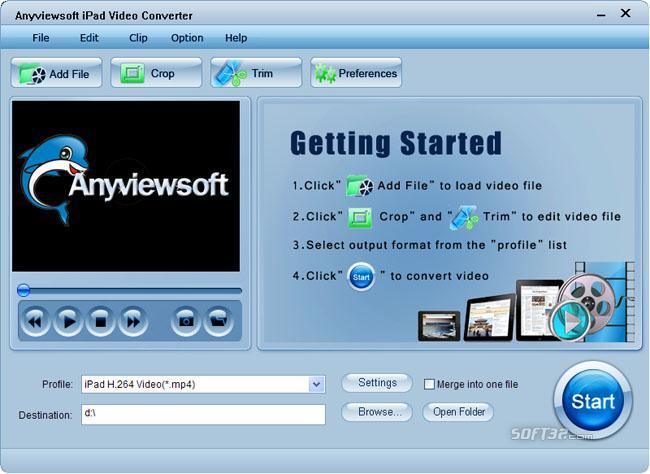Viewport: 650px width, 474px height.
Task: Close the Anyviewsoft iPad Video Converter window
Action: pyautogui.click(x=626, y=13)
